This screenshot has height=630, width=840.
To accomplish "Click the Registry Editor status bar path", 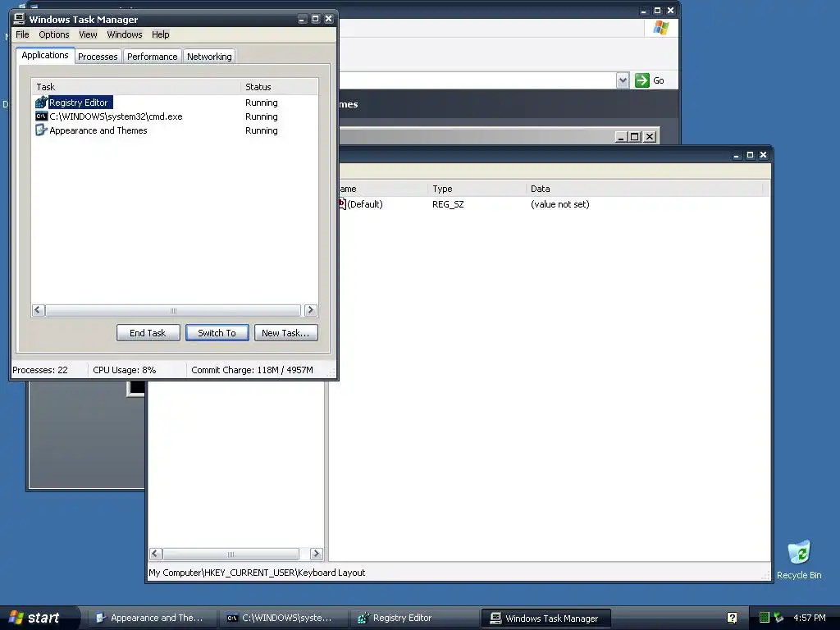I will click(x=257, y=572).
